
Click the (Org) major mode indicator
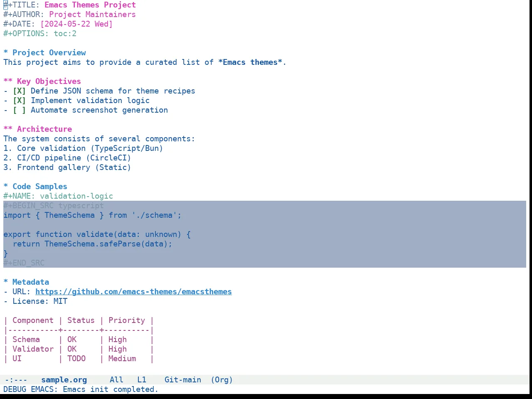(222, 380)
